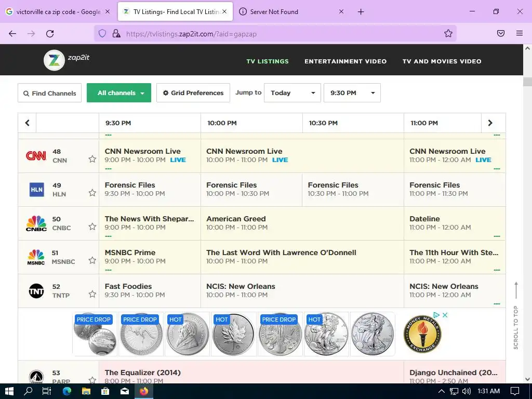Favorite CNBC channel with its star

(92, 227)
